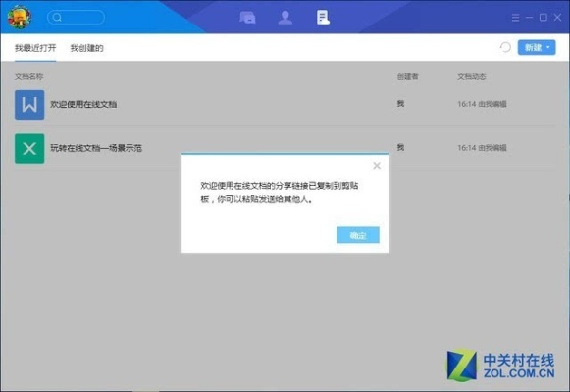This screenshot has width=570, height=392.
Task: Click the refresh circular arrow icon
Action: click(x=505, y=47)
